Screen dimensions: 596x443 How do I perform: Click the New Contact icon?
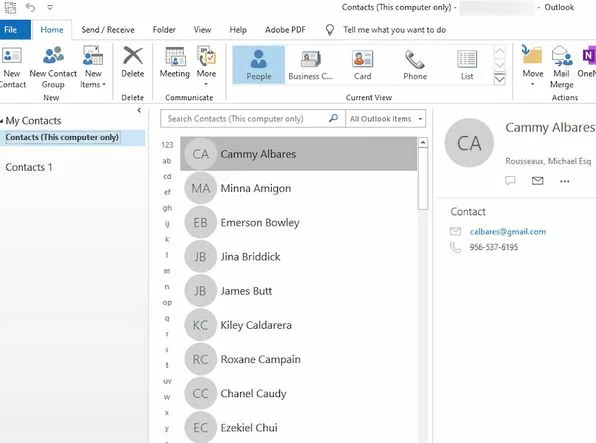[12, 67]
